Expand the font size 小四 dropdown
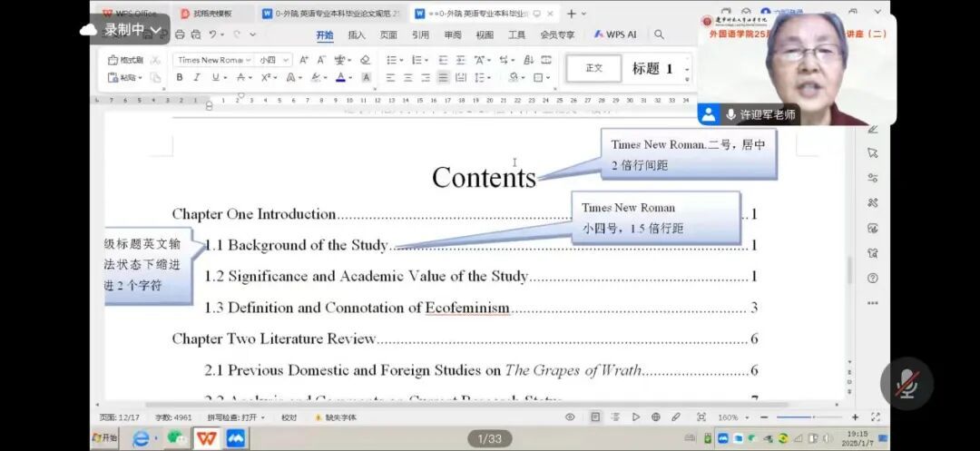This screenshot has width=980, height=451. 273,60
